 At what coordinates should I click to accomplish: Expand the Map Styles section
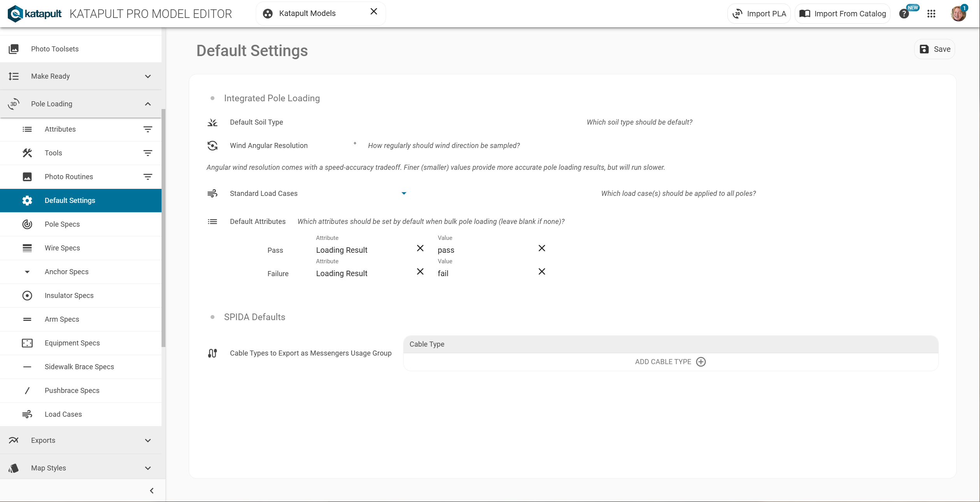coord(148,468)
